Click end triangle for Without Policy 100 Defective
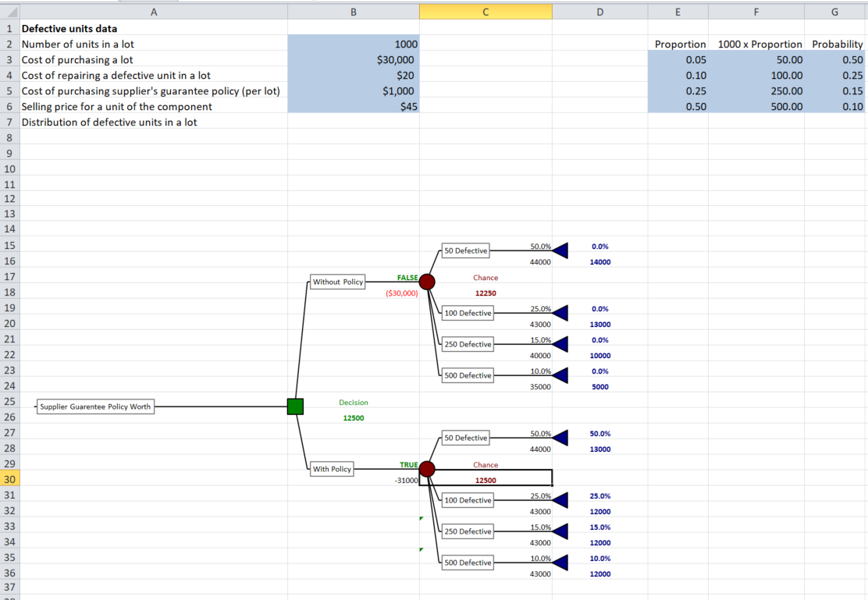The image size is (868, 600). tap(560, 313)
